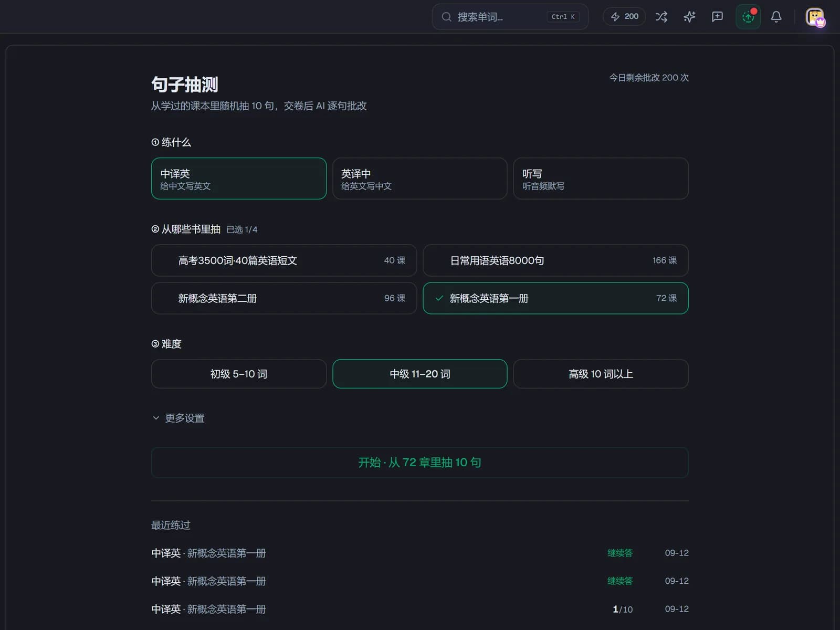Check the 高考3500词·40篇英语短文 book
Screen dimensions: 840x630
[x=284, y=260]
